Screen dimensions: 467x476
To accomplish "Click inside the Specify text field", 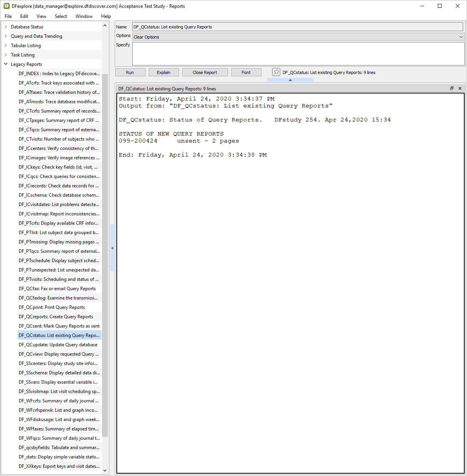I will 298,54.
